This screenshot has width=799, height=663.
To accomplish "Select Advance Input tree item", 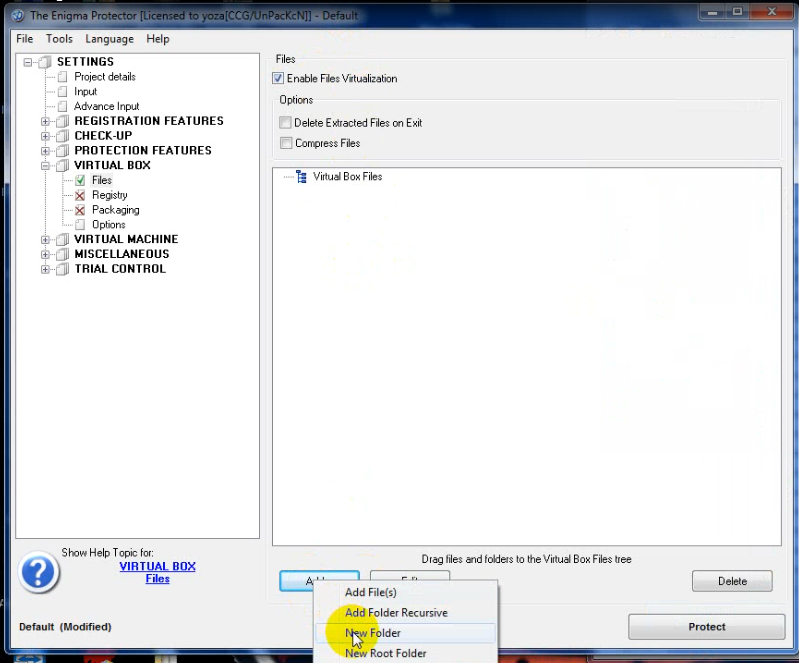I will tap(106, 107).
